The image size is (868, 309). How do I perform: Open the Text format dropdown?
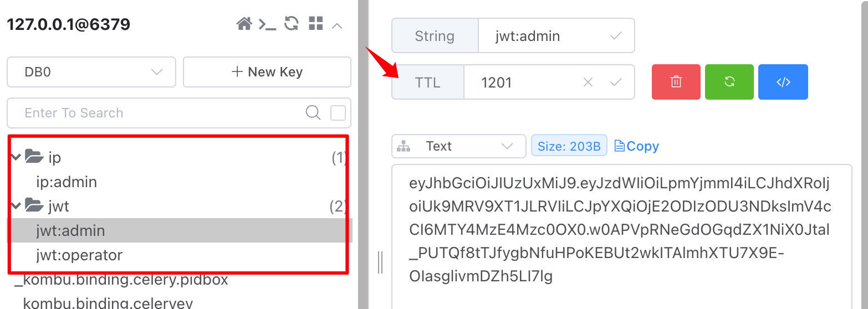(x=459, y=146)
